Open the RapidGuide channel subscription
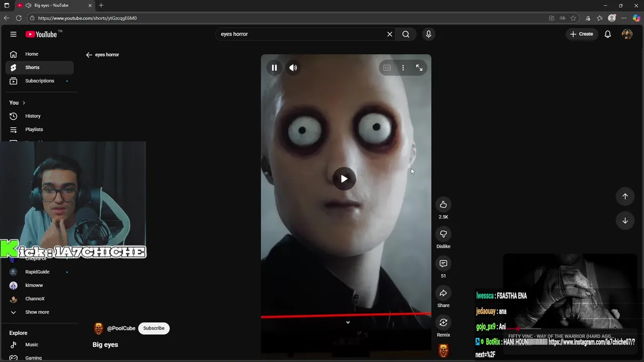Screen dimensions: 644x362 40,272
